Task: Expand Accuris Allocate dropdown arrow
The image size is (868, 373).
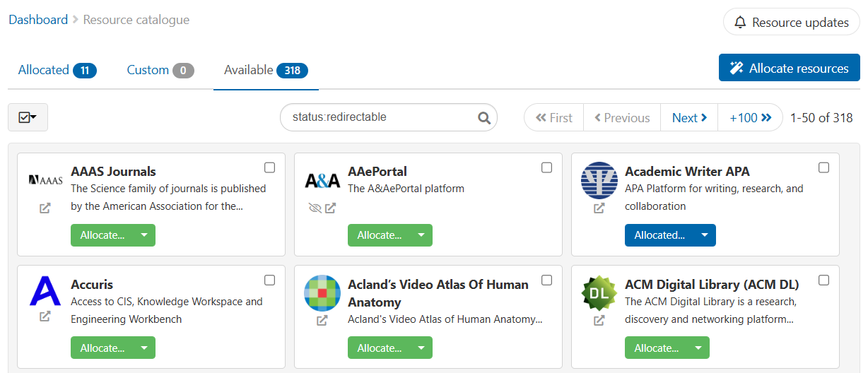Action: [x=144, y=348]
